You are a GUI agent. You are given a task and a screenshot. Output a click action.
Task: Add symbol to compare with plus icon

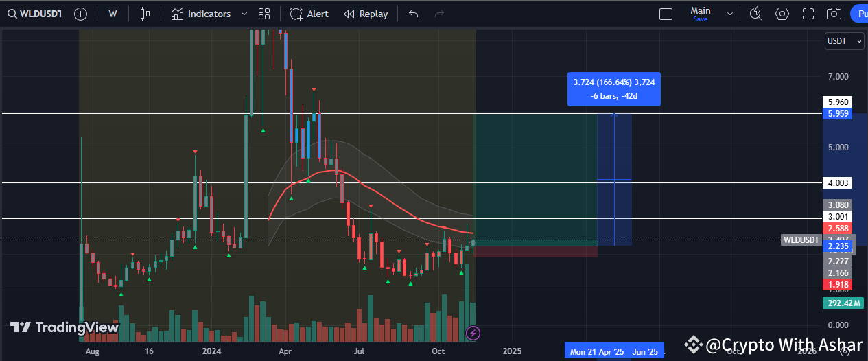(80, 14)
